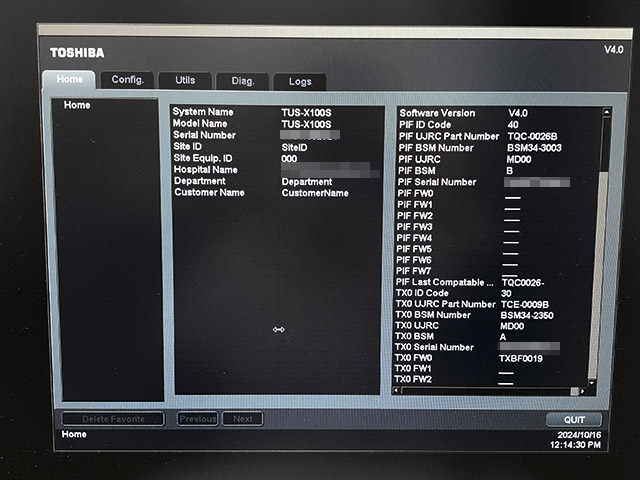Switch to the Home tab

click(69, 80)
